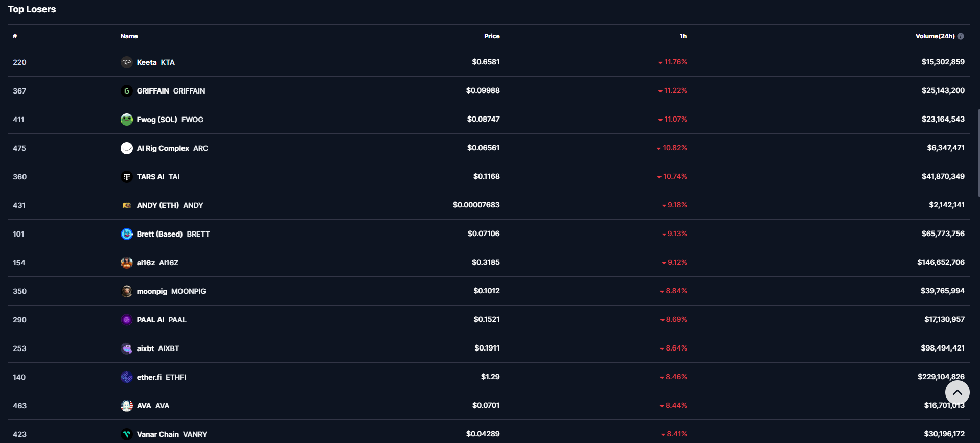This screenshot has height=443, width=980.
Task: Click the page vertical scrollbar thumb
Action: [x=978, y=153]
